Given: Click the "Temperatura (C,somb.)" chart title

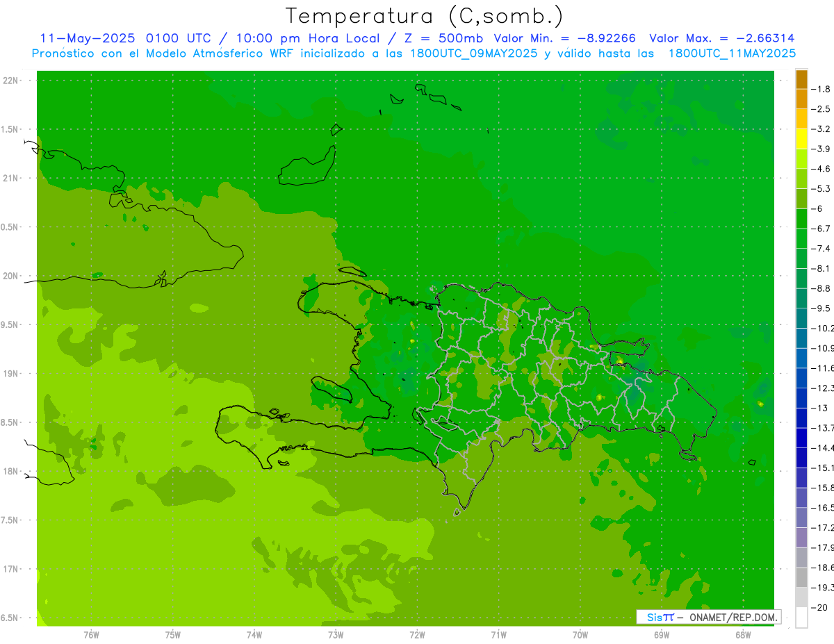Looking at the screenshot, I should point(425,16).
